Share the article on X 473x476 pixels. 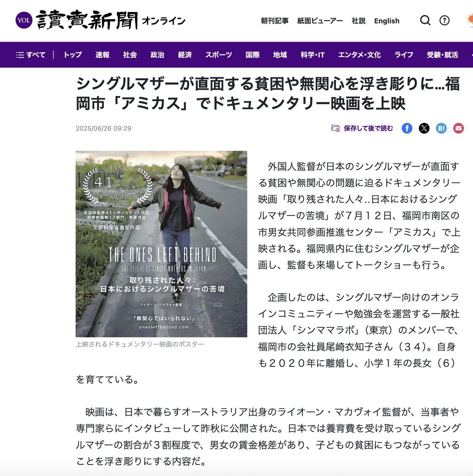point(424,128)
